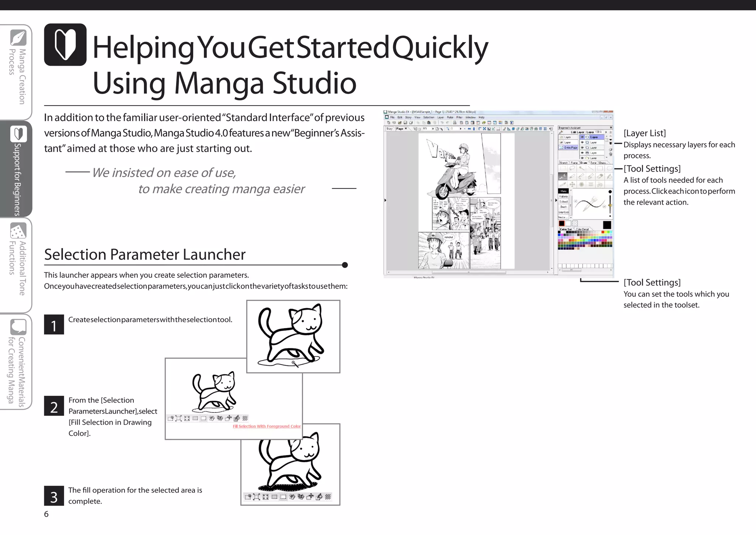This screenshot has height=535, width=756.
Task: Select the highlighted pen tool
Action: [563, 176]
